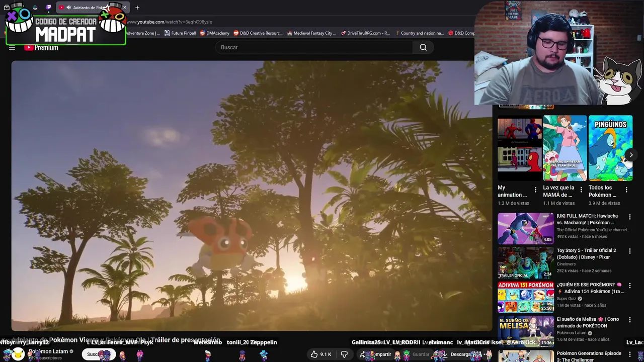Open more options for Pokémon Generations Episode 3
Viewport: 644px width, 362px height.
(x=629, y=354)
